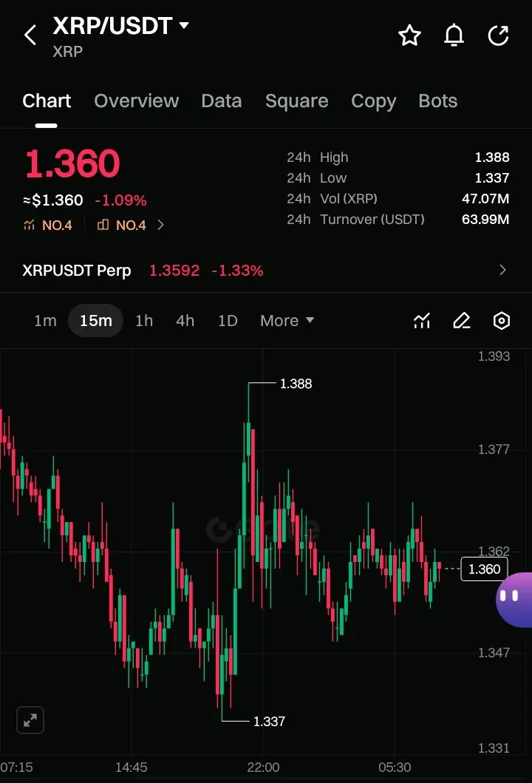The width and height of the screenshot is (532, 783).
Task: Tap the 1.347 price axis label
Action: (494, 652)
